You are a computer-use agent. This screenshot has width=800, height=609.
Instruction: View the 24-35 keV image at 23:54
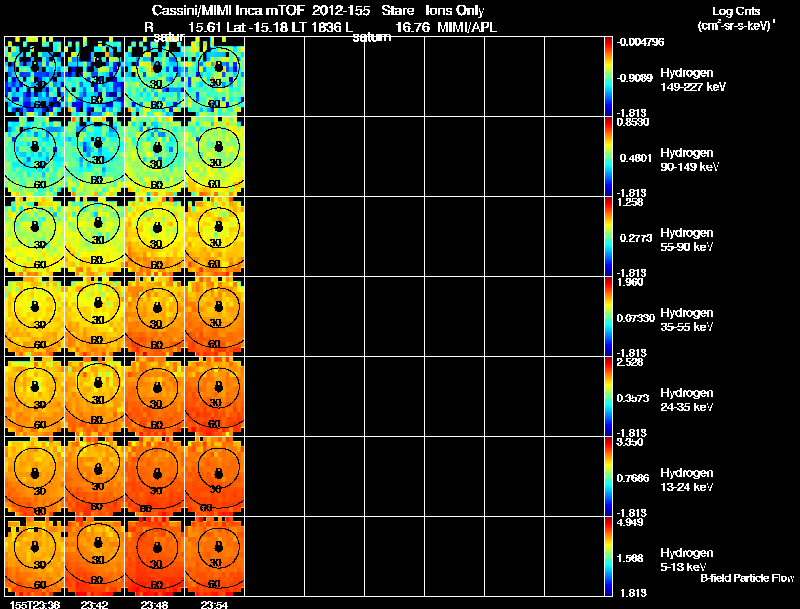(x=214, y=396)
